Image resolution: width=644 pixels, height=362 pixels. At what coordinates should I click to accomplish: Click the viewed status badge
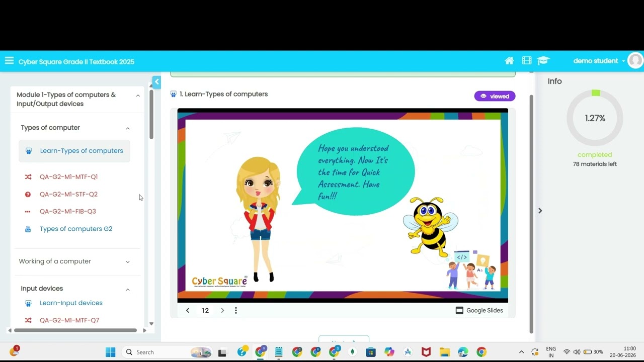pyautogui.click(x=495, y=96)
